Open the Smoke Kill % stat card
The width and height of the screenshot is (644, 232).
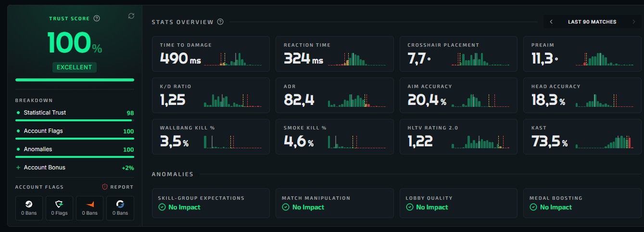coord(335,137)
